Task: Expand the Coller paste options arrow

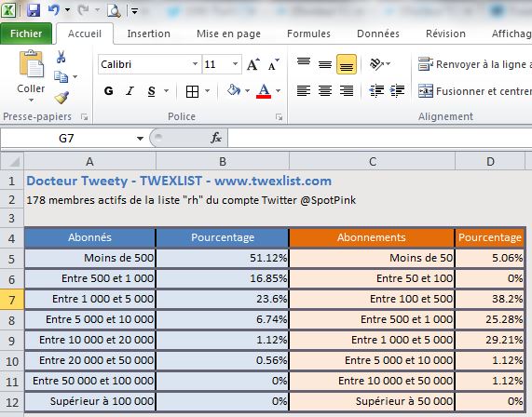Action: 31,100
